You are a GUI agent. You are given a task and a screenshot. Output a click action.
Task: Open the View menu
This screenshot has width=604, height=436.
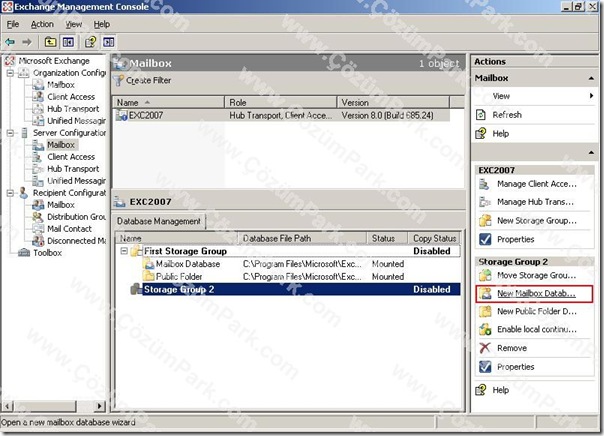(73, 24)
